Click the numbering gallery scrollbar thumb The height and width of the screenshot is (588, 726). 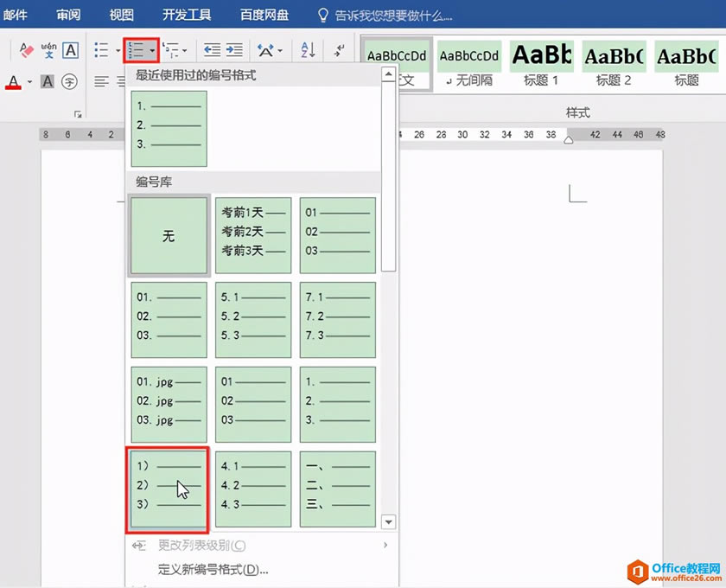click(388, 176)
